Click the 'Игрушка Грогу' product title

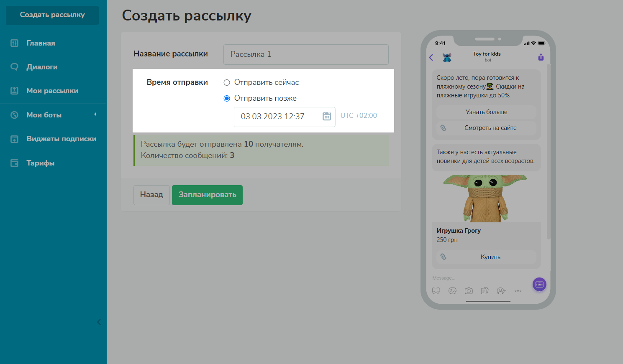(459, 231)
